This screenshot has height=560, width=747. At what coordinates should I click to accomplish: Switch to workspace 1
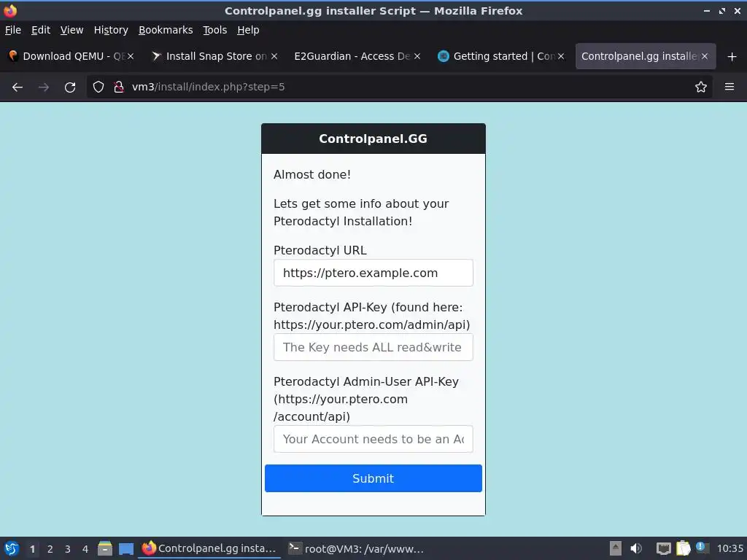click(32, 549)
